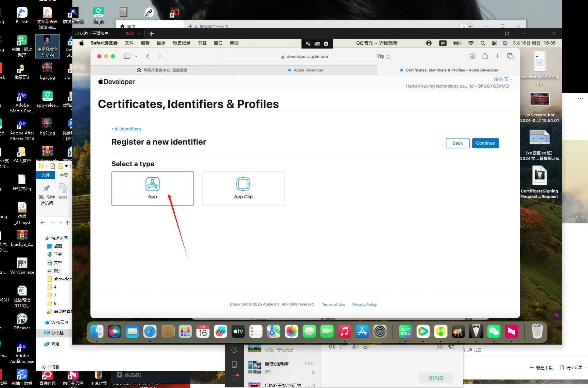The height and width of the screenshot is (388, 588).
Task: Select the App Clip identifier type
Action: [x=243, y=188]
